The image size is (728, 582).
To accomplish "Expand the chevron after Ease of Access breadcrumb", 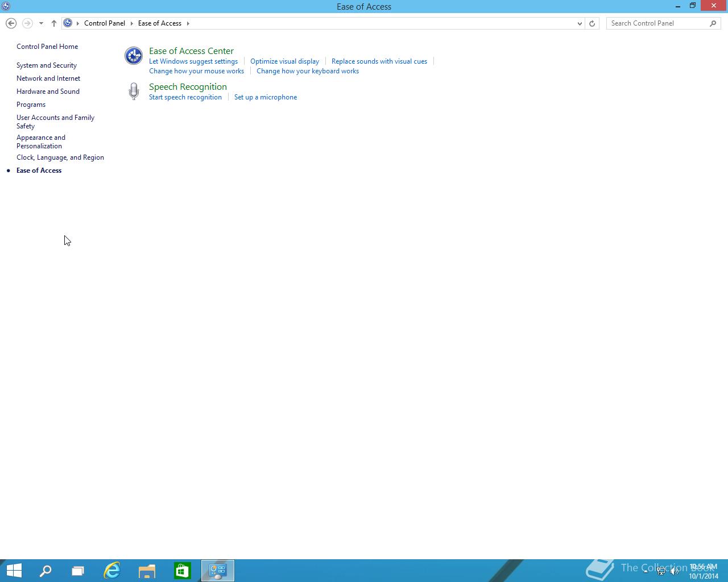I will click(x=188, y=23).
